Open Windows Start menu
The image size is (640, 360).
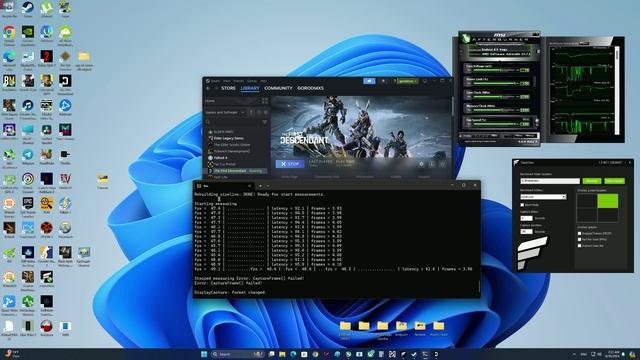click(x=204, y=354)
